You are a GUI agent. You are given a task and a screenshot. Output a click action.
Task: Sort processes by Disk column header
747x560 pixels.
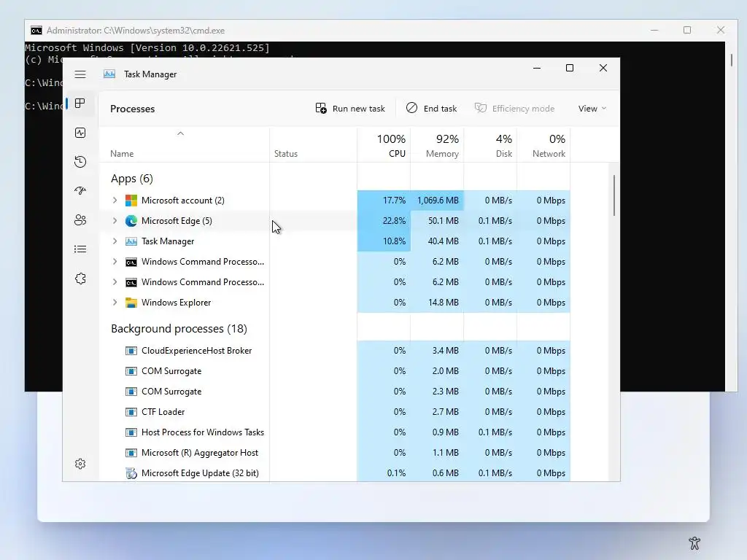coord(491,146)
